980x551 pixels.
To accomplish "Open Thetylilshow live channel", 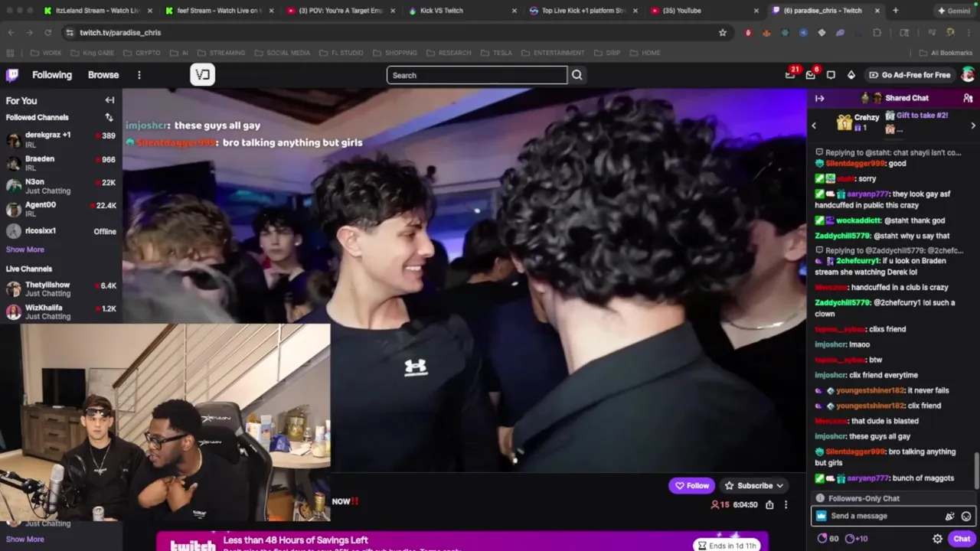I will (x=61, y=289).
